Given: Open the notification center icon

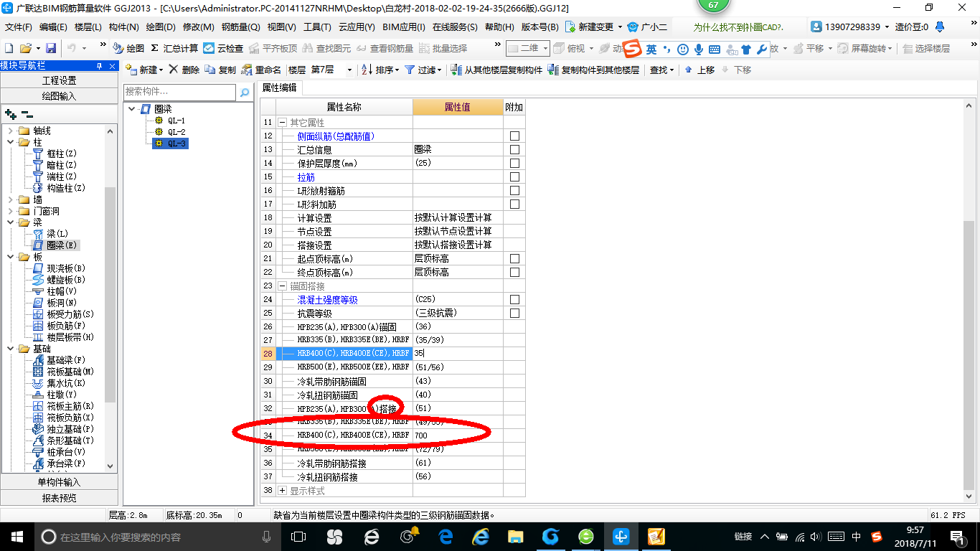Looking at the screenshot, I should (x=957, y=537).
